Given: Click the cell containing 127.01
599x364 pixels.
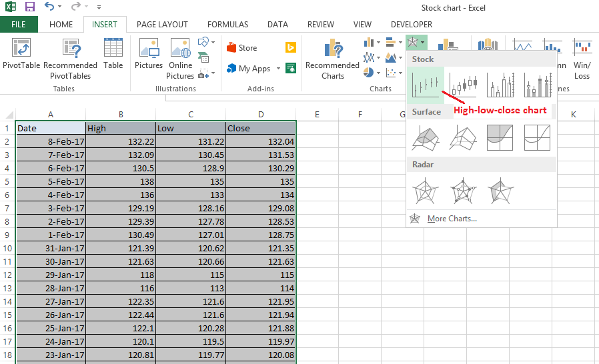Looking at the screenshot, I should (191, 235).
